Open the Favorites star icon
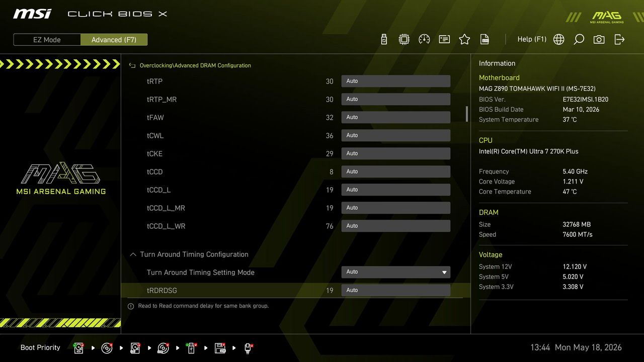This screenshot has width=644, height=362. pos(464,39)
